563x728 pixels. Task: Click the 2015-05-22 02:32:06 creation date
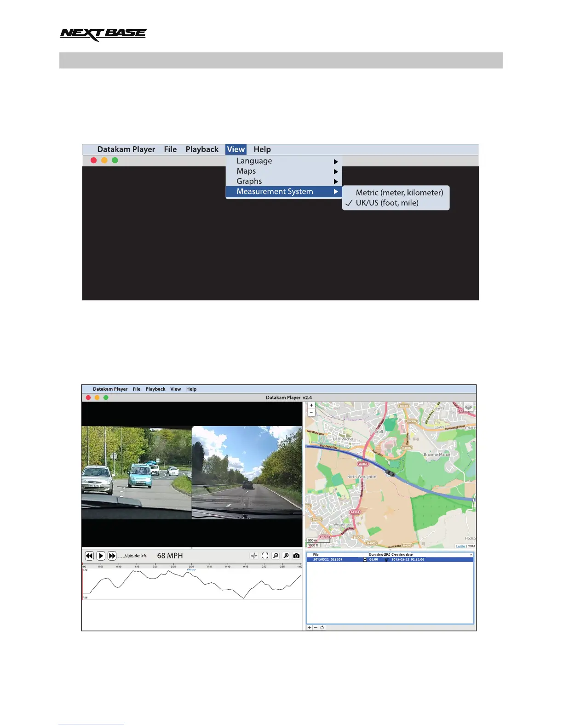(x=408, y=560)
